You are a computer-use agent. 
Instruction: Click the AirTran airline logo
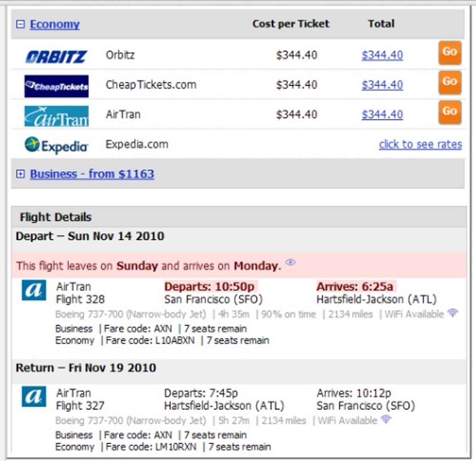click(x=56, y=114)
